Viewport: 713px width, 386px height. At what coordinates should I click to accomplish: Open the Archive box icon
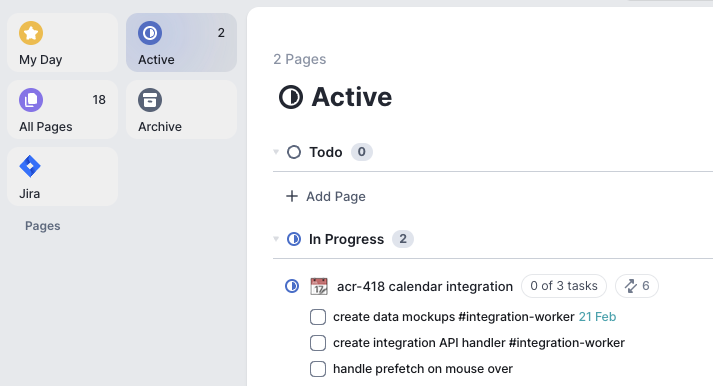click(150, 100)
